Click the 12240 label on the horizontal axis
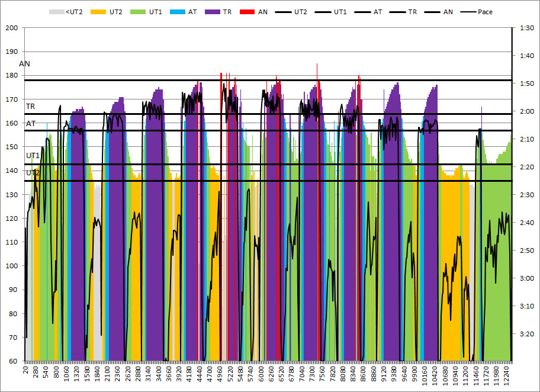 (x=507, y=376)
